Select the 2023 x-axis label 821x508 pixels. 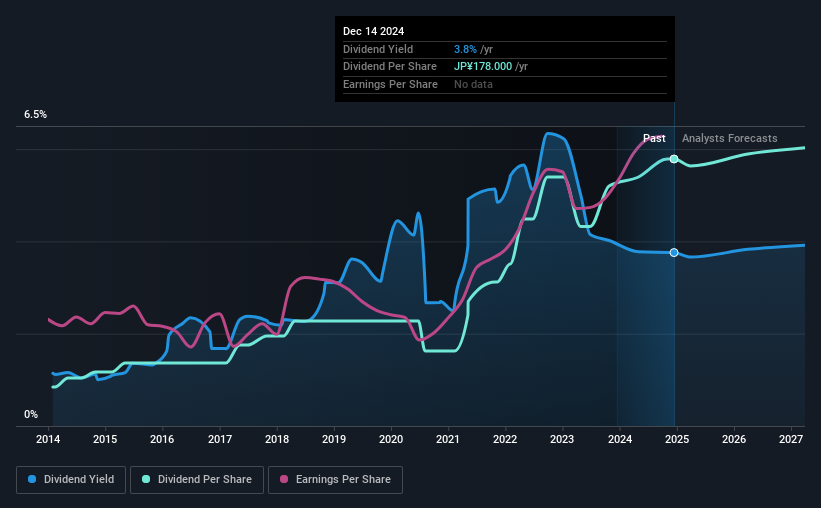pos(562,439)
